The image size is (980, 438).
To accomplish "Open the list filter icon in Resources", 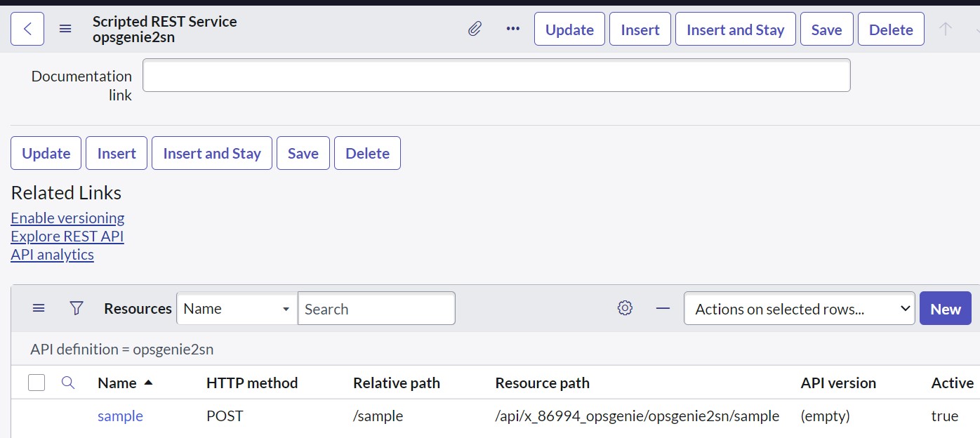I will click(x=76, y=308).
